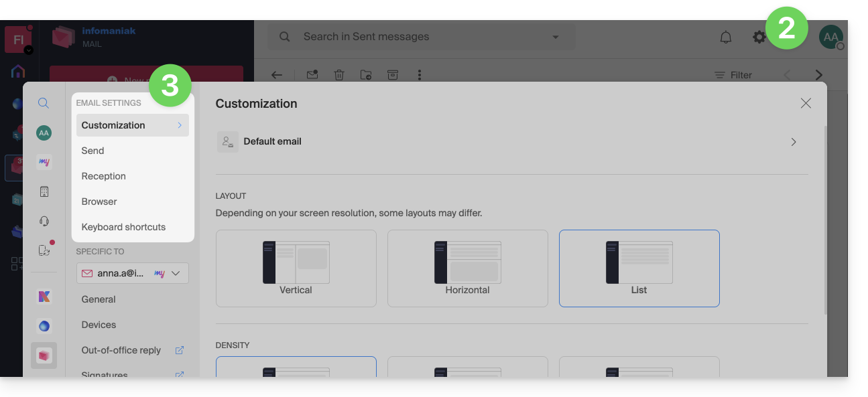The height and width of the screenshot is (397, 868).
Task: Select the Vertical layout option
Action: pyautogui.click(x=296, y=268)
